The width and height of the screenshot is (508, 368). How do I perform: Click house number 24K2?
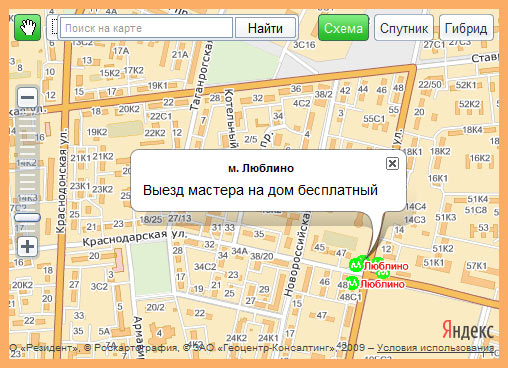[x=236, y=338]
